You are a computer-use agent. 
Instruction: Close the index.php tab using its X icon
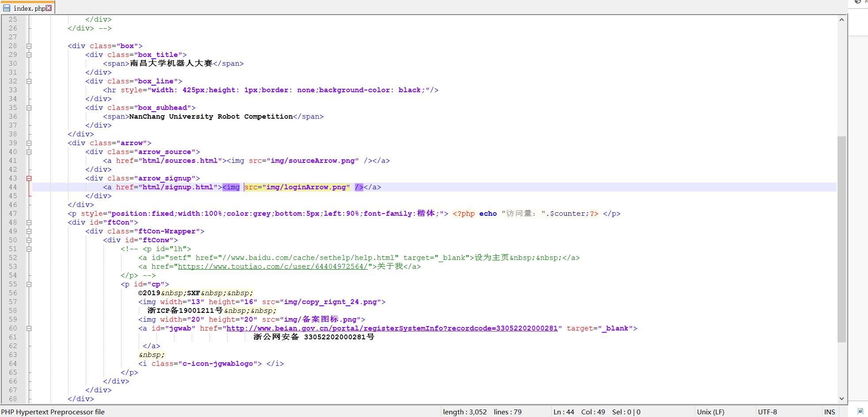[49, 8]
